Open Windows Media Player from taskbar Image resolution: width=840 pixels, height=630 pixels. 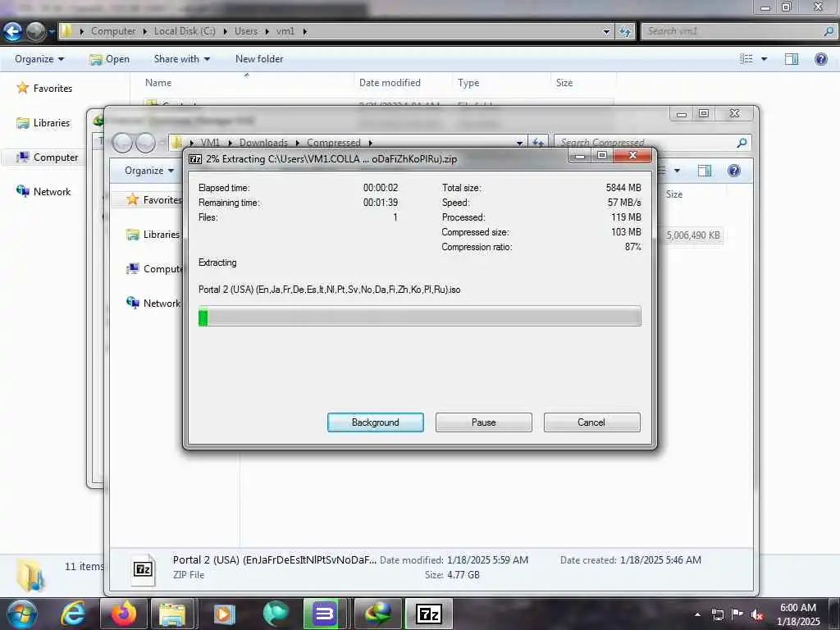225,614
